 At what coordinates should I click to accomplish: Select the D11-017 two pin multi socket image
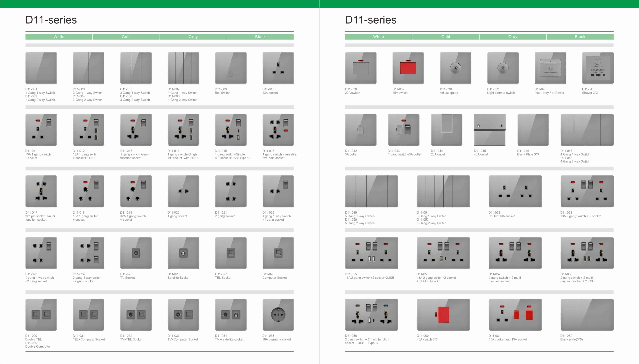[41, 191]
